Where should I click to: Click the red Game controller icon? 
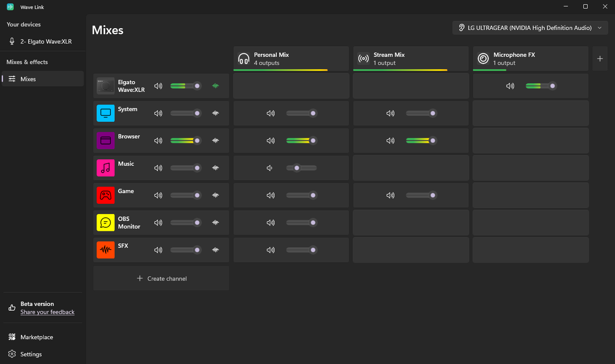point(106,195)
